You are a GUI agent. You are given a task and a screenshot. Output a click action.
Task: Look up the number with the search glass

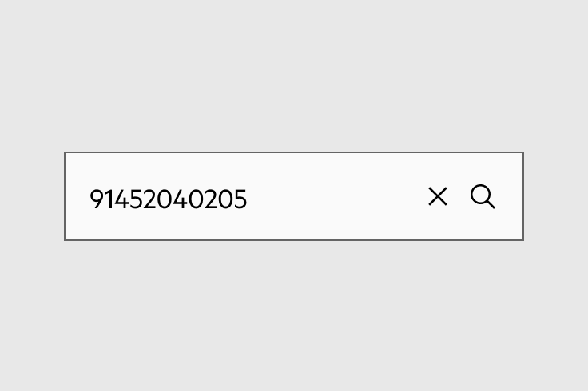click(483, 196)
